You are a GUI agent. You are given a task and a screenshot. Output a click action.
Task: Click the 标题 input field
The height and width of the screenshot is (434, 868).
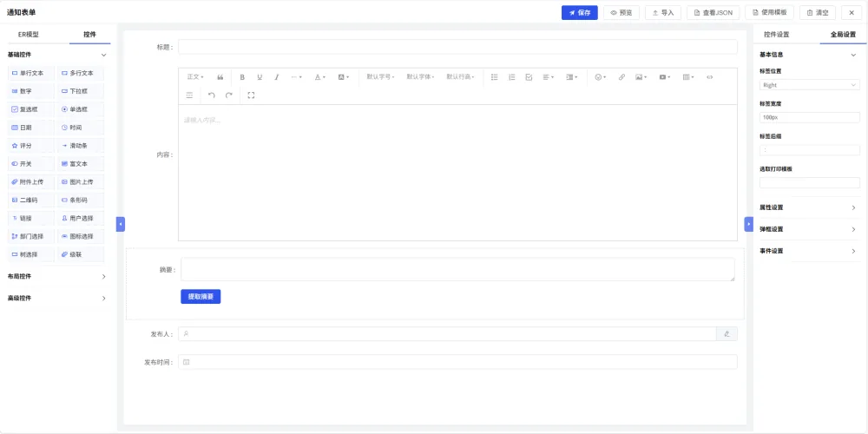tap(457, 47)
